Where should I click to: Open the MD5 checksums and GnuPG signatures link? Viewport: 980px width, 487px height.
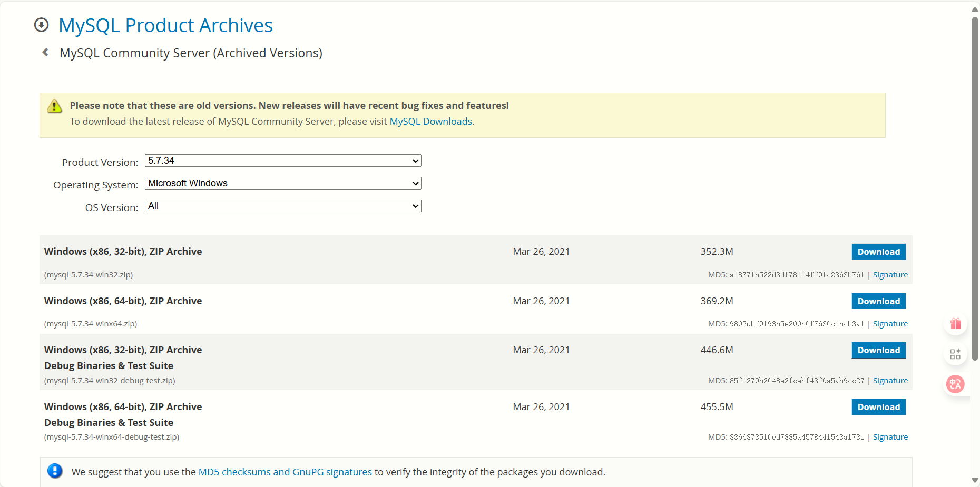285,472
